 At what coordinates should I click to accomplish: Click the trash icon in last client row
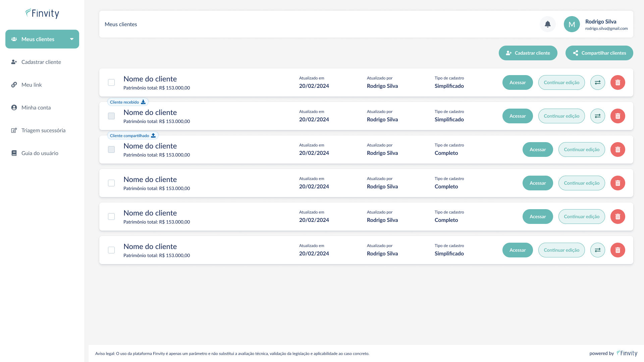pos(618,250)
